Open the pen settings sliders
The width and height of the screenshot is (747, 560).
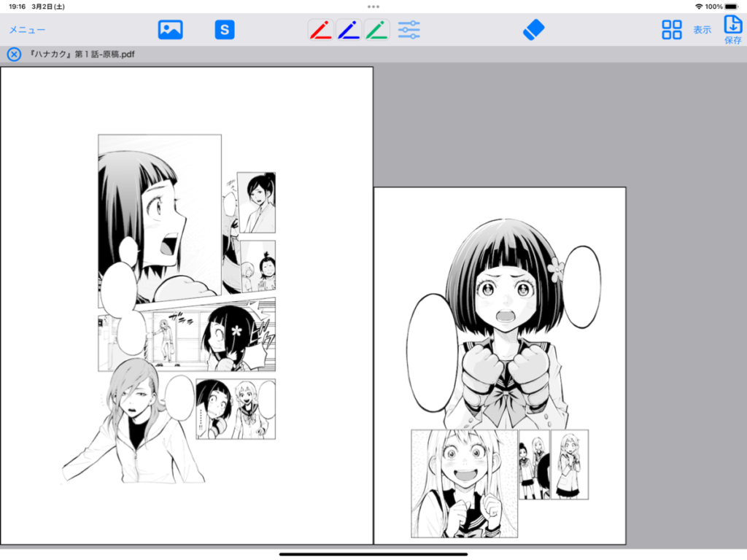(409, 29)
